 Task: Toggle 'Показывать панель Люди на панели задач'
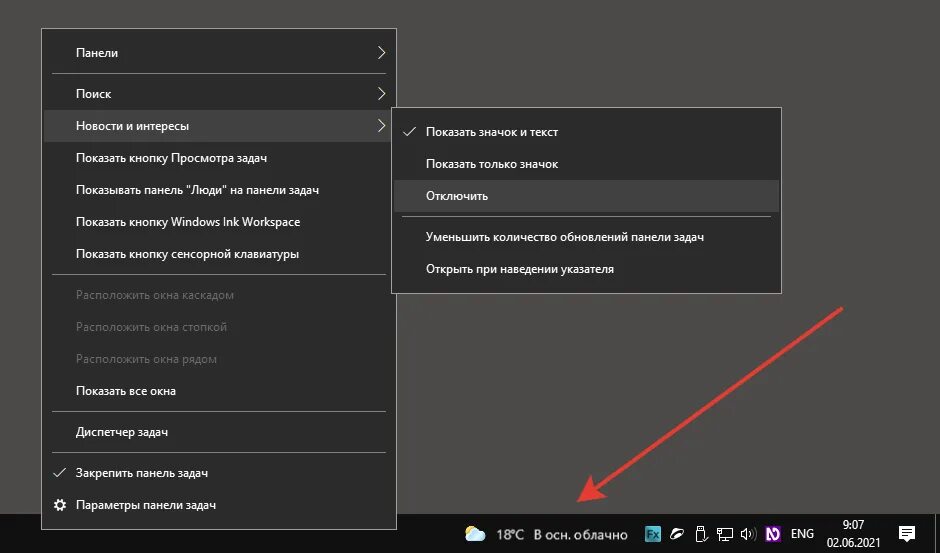tap(219, 190)
